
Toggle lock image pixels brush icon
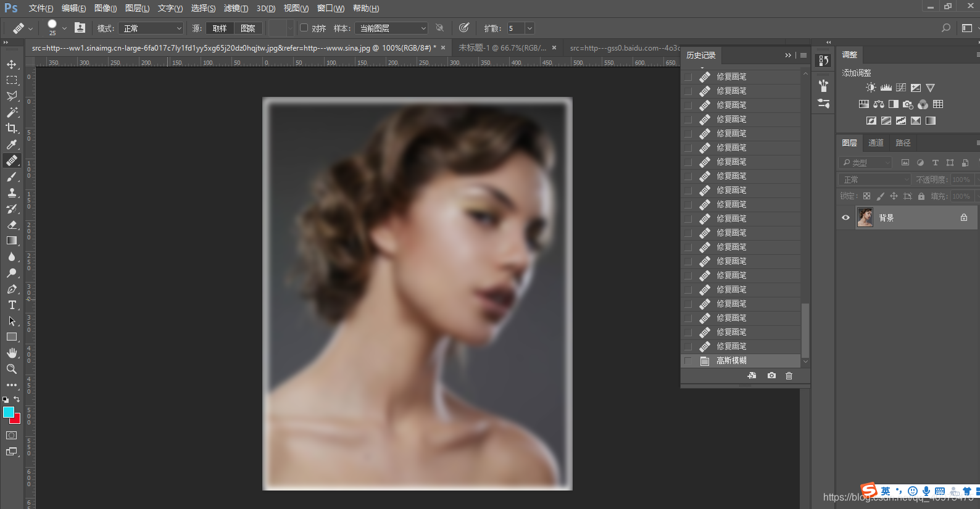[x=880, y=196]
